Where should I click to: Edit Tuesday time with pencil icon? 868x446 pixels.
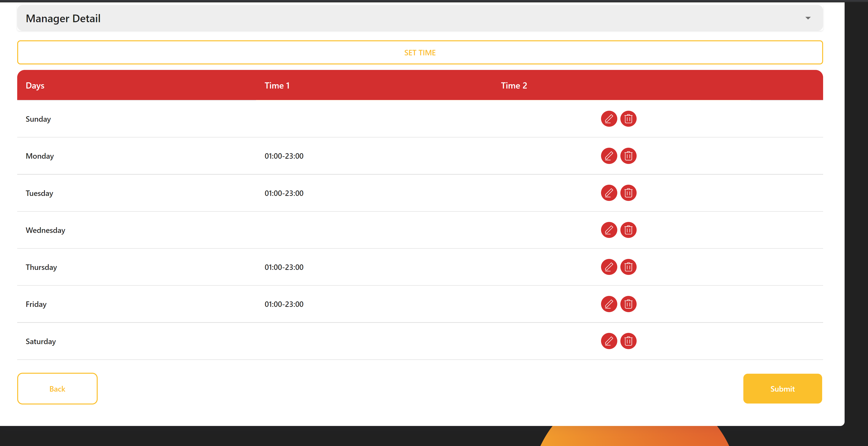[608, 193]
